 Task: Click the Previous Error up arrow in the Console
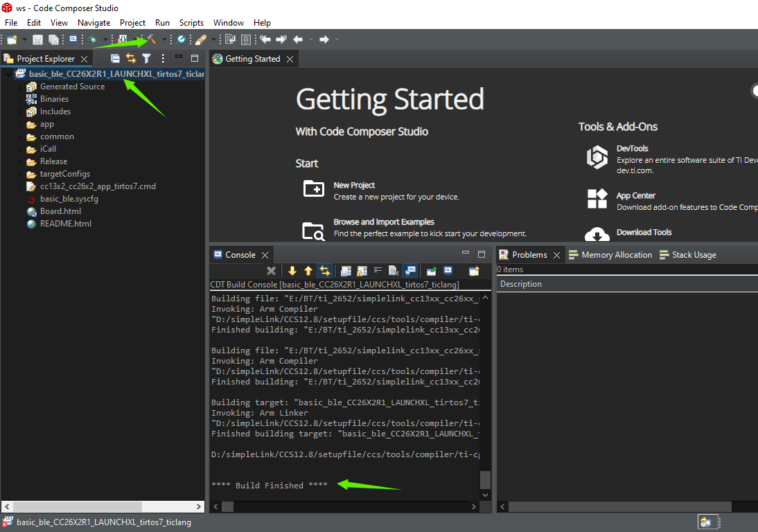pos(308,271)
